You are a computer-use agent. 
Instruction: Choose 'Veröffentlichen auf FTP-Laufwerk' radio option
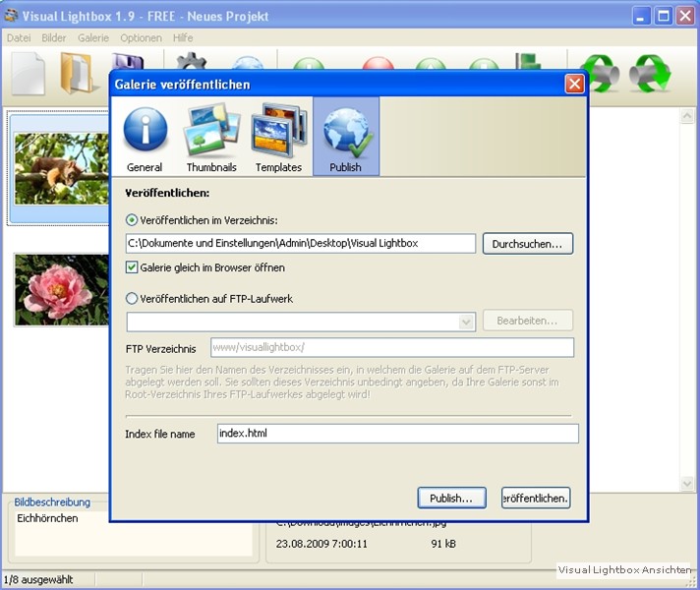click(132, 299)
